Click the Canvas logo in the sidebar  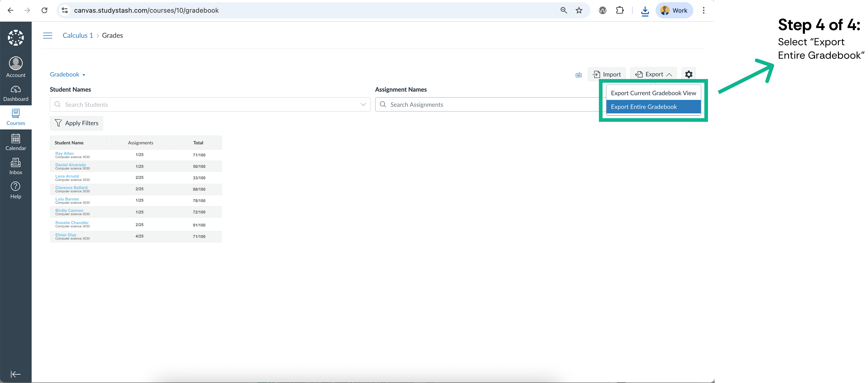coord(15,38)
